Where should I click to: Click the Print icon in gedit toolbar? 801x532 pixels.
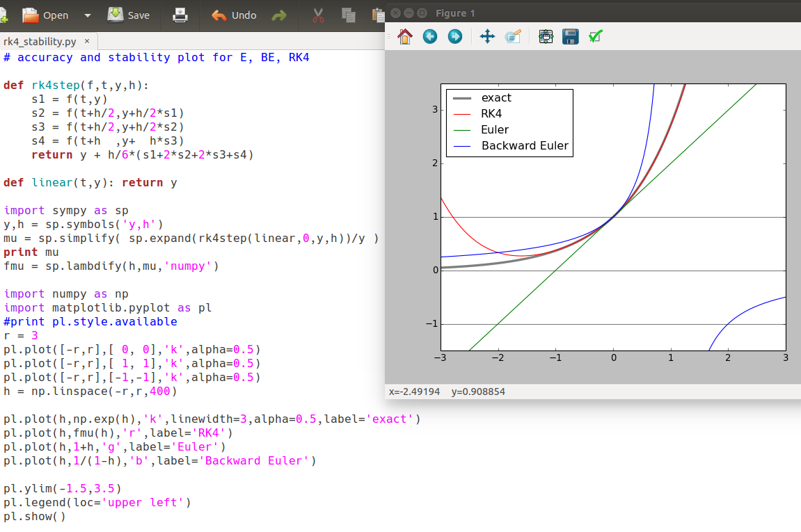click(180, 15)
